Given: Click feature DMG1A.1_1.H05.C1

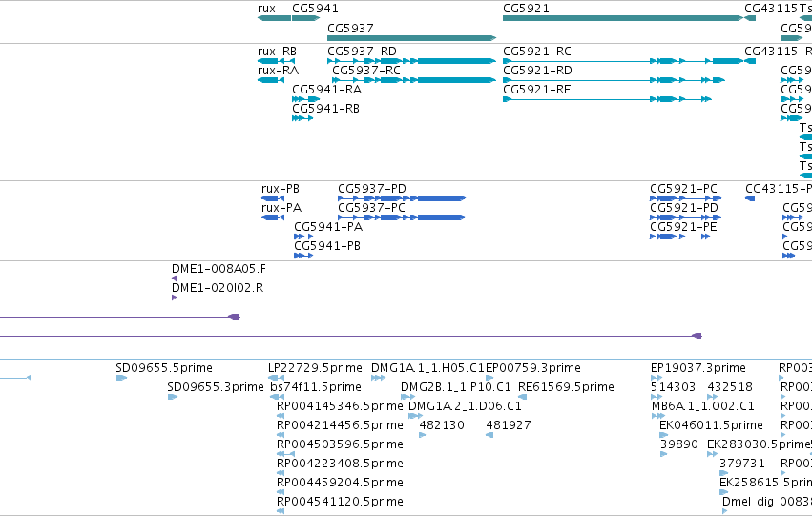Looking at the screenshot, I should pos(379,378).
